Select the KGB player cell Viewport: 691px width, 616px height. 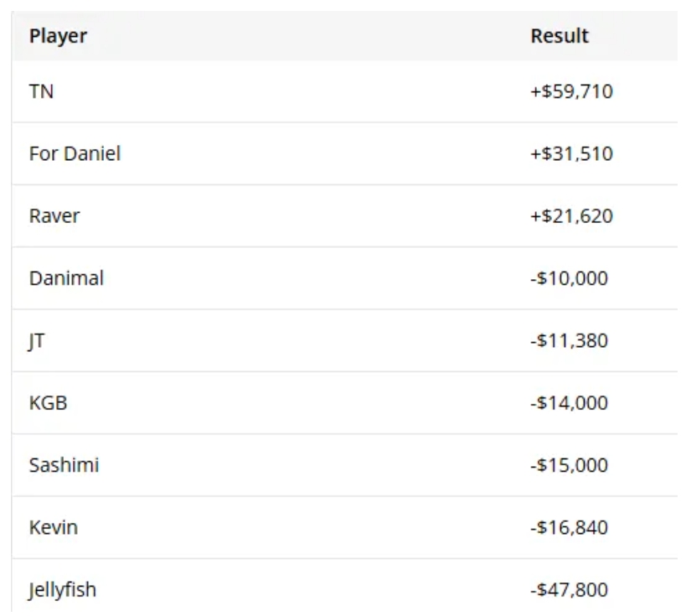[x=48, y=403]
